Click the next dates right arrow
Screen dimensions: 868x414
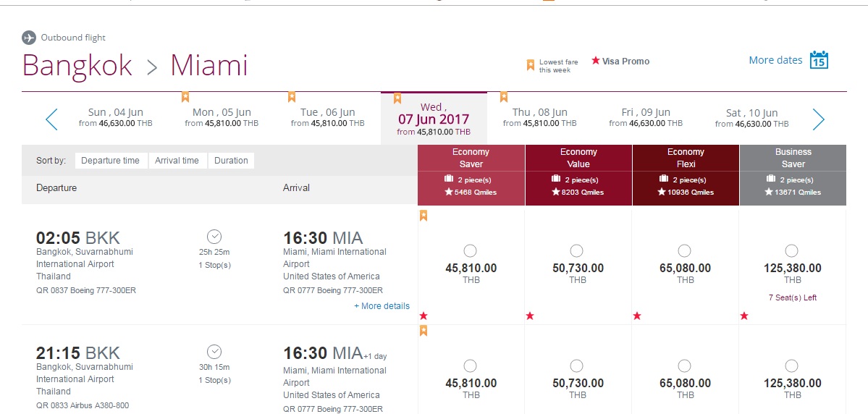[818, 119]
